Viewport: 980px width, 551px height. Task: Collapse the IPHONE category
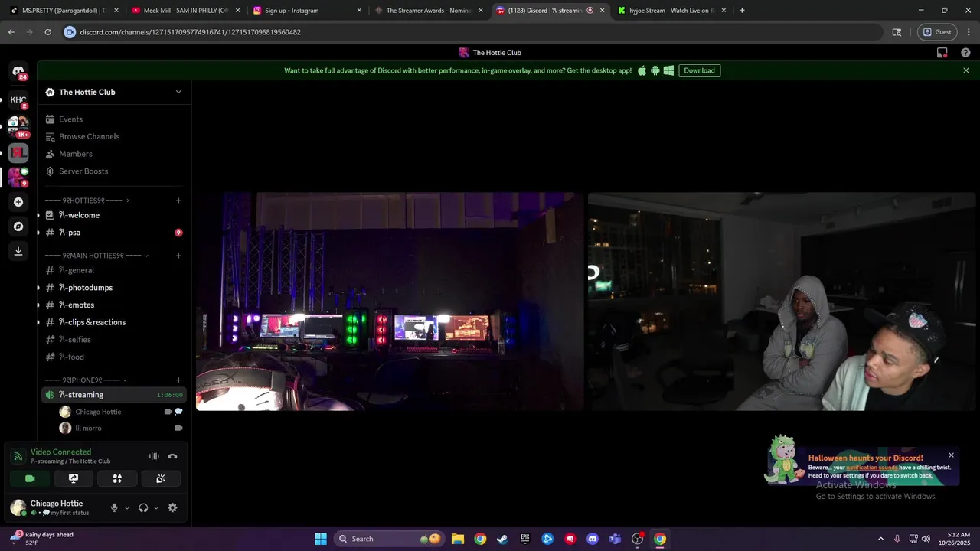pyautogui.click(x=86, y=380)
